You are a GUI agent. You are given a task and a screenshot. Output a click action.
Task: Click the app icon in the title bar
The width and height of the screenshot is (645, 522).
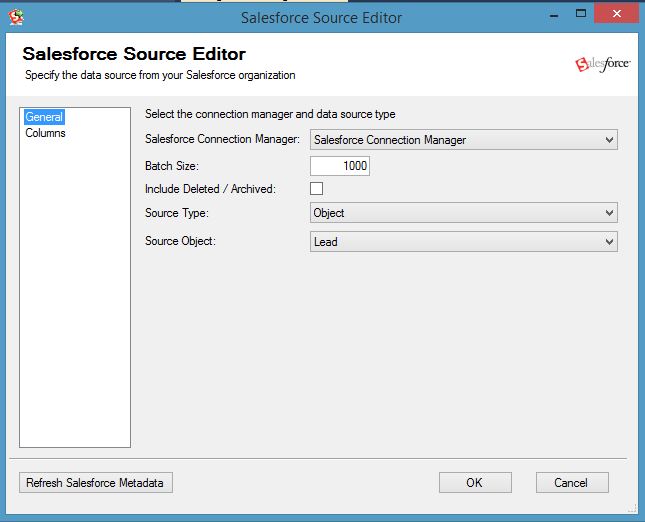[x=16, y=17]
